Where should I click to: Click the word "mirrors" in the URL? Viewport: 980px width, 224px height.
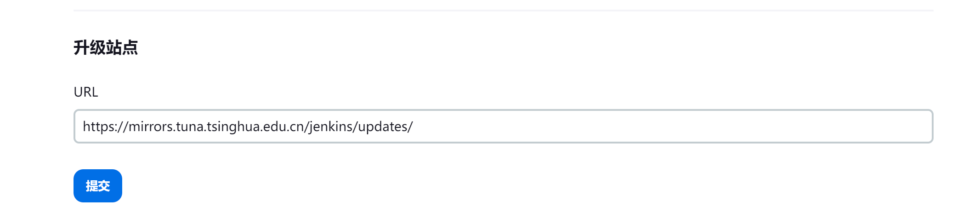point(150,126)
